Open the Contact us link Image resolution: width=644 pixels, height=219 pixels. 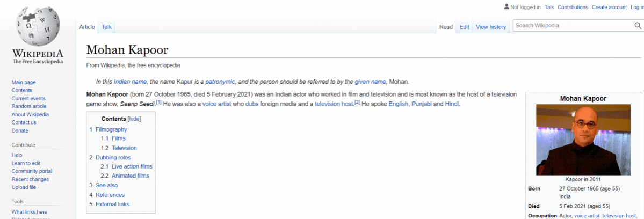(24, 122)
